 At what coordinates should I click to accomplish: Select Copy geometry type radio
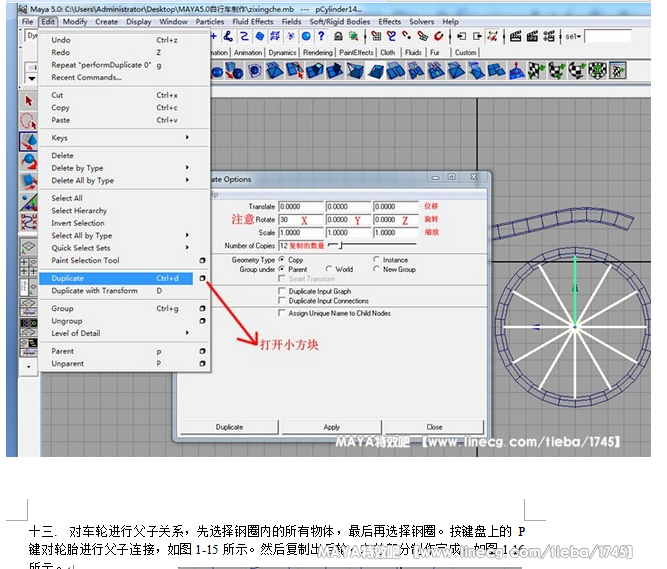point(282,259)
